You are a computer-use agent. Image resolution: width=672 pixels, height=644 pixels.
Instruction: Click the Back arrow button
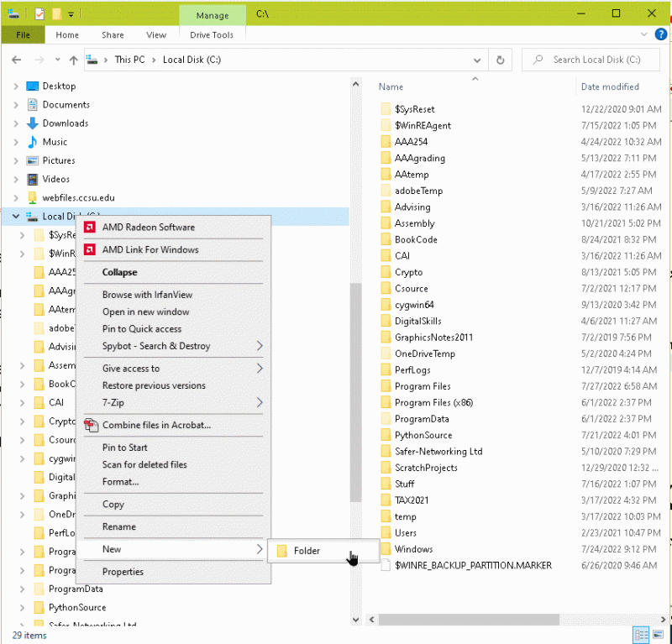16,60
